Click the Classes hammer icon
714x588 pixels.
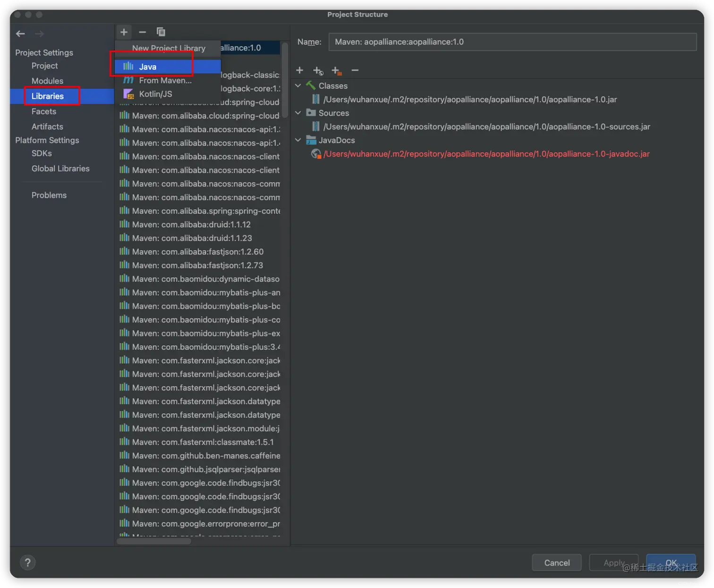(x=311, y=85)
